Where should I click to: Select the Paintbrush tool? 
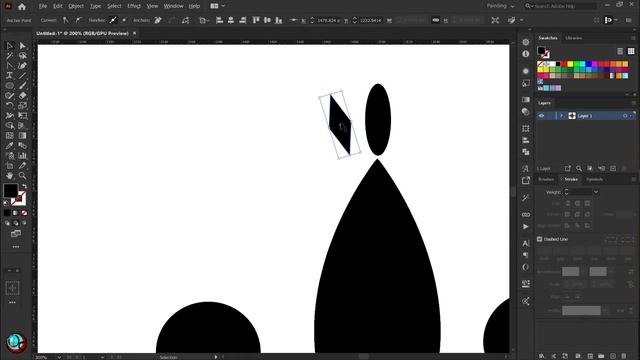[x=22, y=86]
